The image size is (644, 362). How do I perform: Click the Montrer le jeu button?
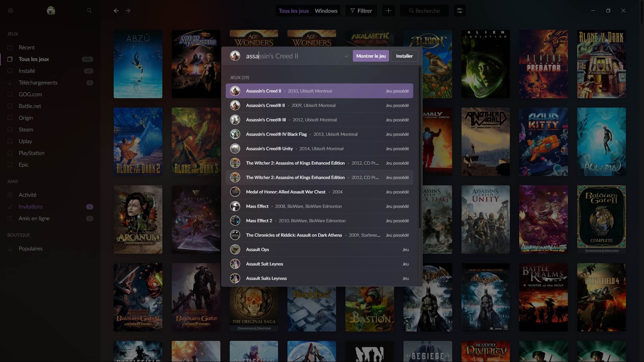point(371,56)
